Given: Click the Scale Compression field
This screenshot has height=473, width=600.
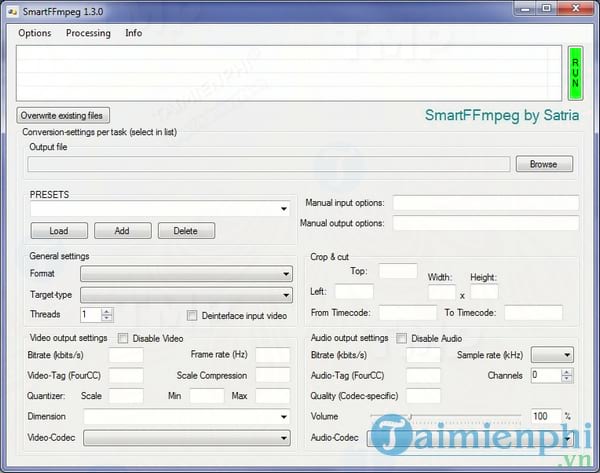Looking at the screenshot, I should pyautogui.click(x=272, y=375).
